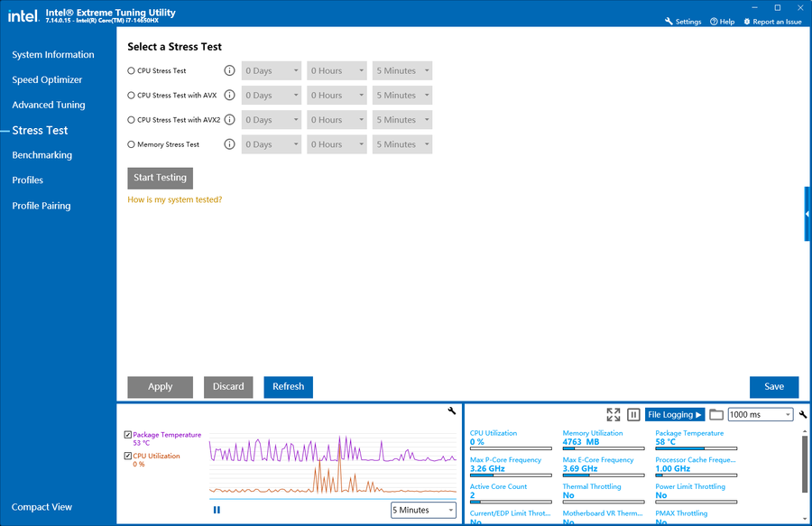Open Advanced Tuning in the sidebar
The height and width of the screenshot is (526, 812).
48,105
